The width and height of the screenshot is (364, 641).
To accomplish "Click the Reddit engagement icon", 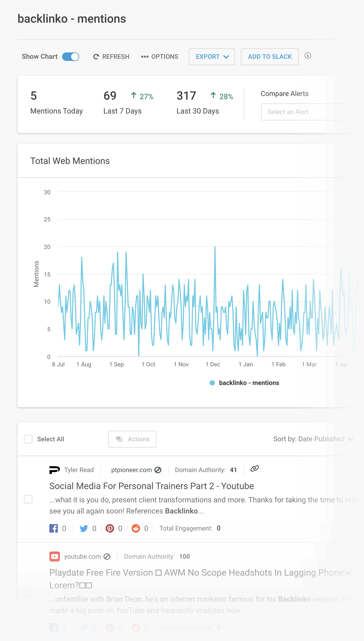I will coord(136,528).
